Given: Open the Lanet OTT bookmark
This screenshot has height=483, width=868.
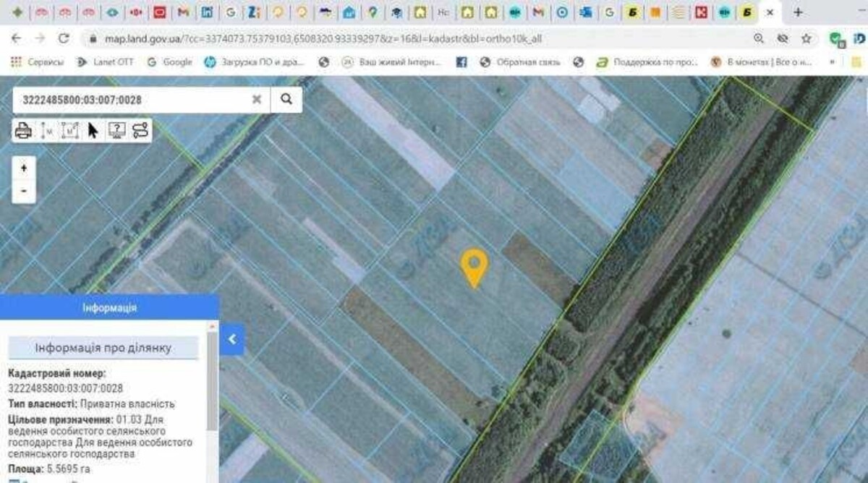Looking at the screenshot, I should coord(106,62).
